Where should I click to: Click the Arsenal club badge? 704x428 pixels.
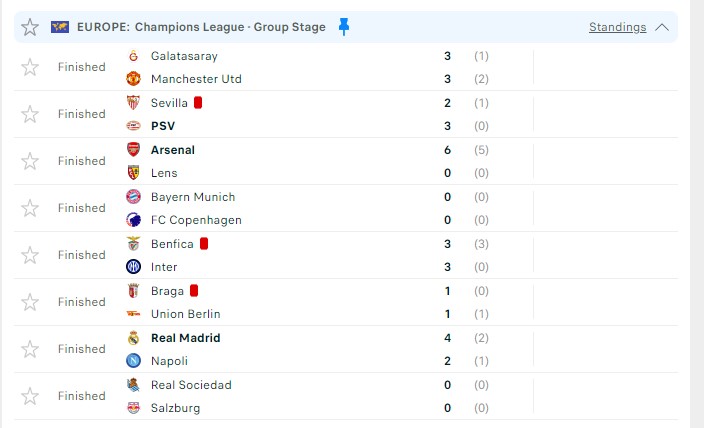pyautogui.click(x=133, y=150)
